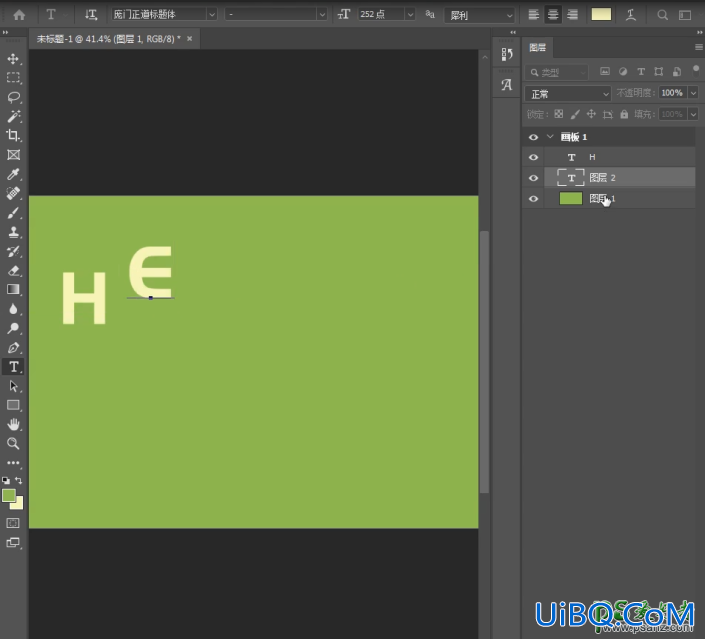Select the Dodge tool
Viewport: 705px width, 639px height.
[13, 328]
